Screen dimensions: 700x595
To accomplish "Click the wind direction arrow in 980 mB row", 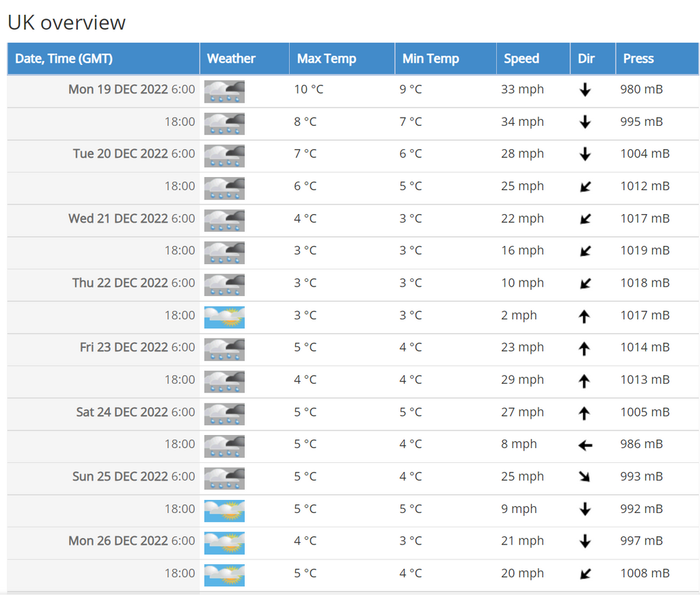I will [x=585, y=90].
